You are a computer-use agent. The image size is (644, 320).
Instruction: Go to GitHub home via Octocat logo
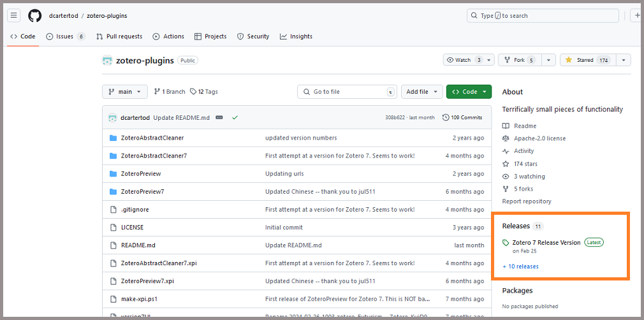(35, 15)
